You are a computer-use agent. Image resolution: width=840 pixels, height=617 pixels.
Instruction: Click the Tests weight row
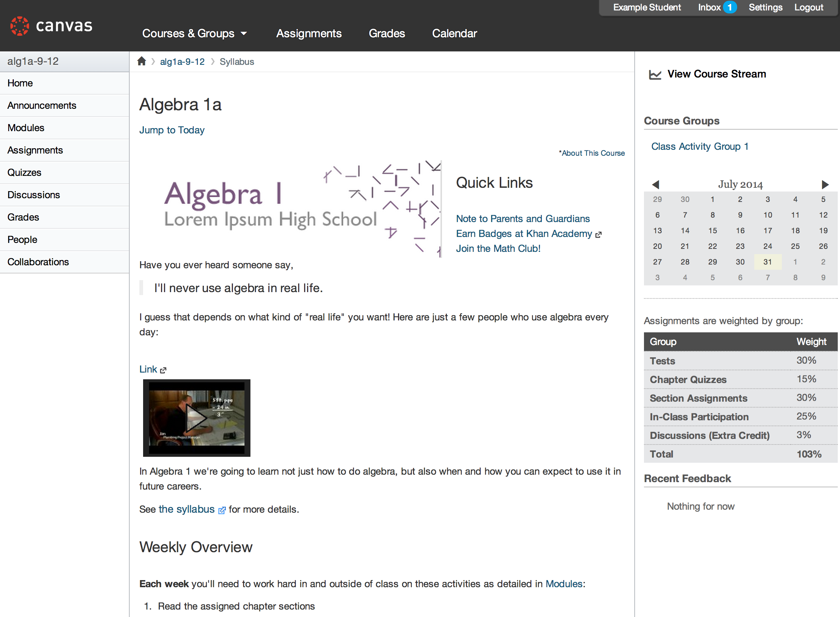[x=740, y=361]
